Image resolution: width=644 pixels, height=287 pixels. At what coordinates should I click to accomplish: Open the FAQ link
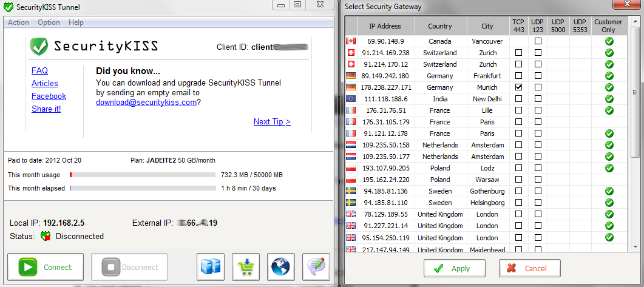tap(40, 70)
